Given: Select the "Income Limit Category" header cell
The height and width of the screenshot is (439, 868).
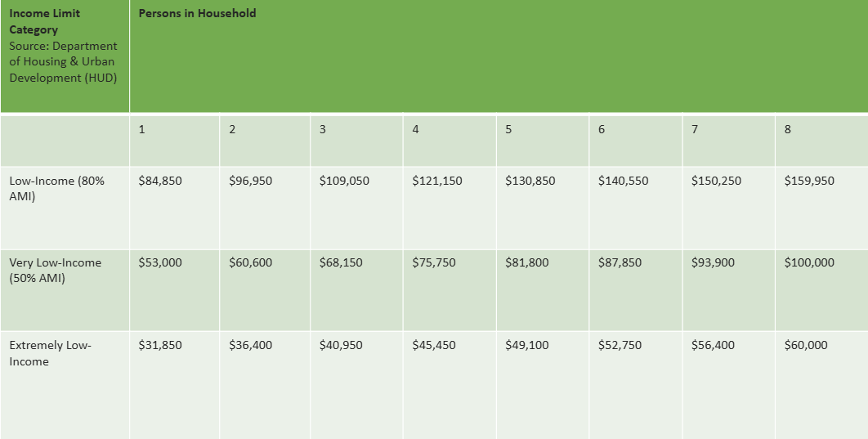Looking at the screenshot, I should [45, 21].
